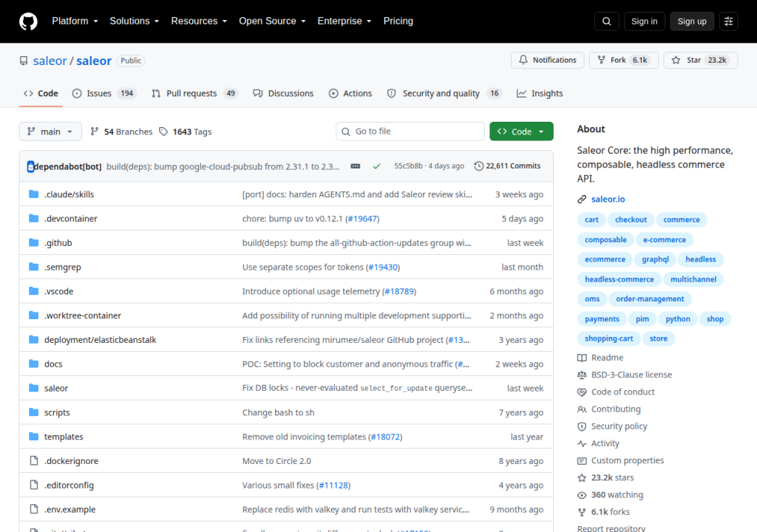Expand the Solutions menu
757x532 pixels.
pyautogui.click(x=135, y=21)
